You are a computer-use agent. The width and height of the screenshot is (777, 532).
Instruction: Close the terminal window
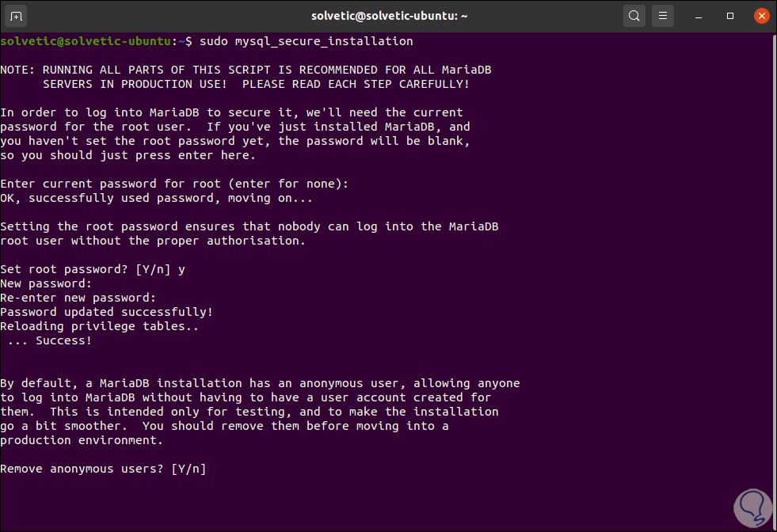(760, 15)
